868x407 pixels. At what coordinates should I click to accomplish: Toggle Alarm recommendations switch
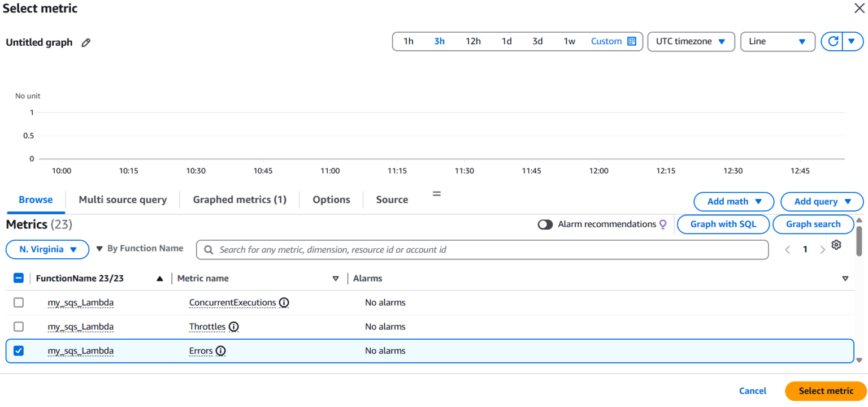pyautogui.click(x=545, y=224)
